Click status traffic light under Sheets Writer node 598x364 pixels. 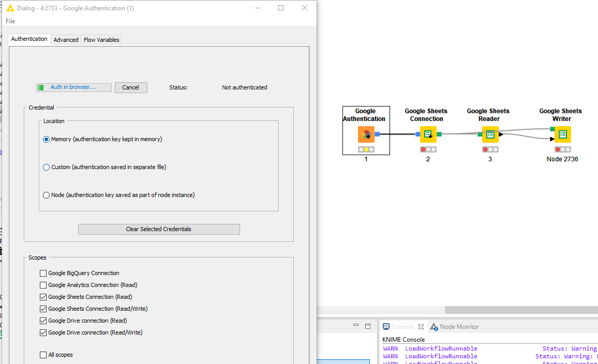click(562, 149)
